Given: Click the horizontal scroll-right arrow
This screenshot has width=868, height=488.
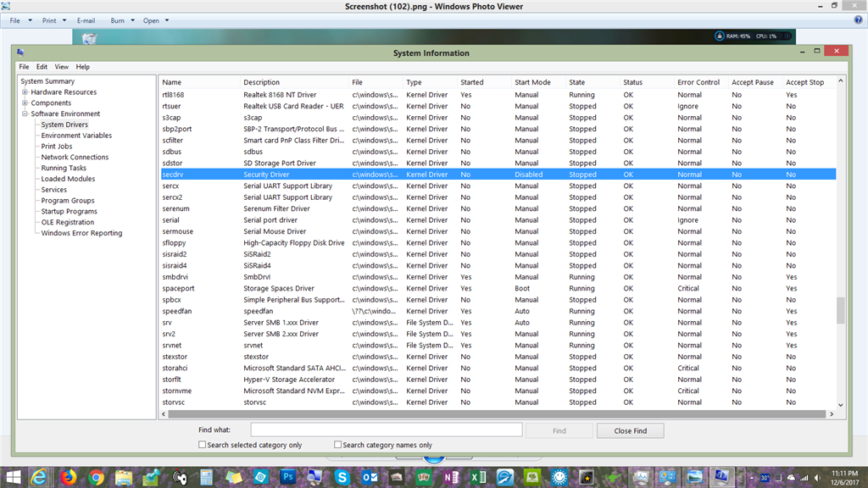Looking at the screenshot, I should coord(832,413).
